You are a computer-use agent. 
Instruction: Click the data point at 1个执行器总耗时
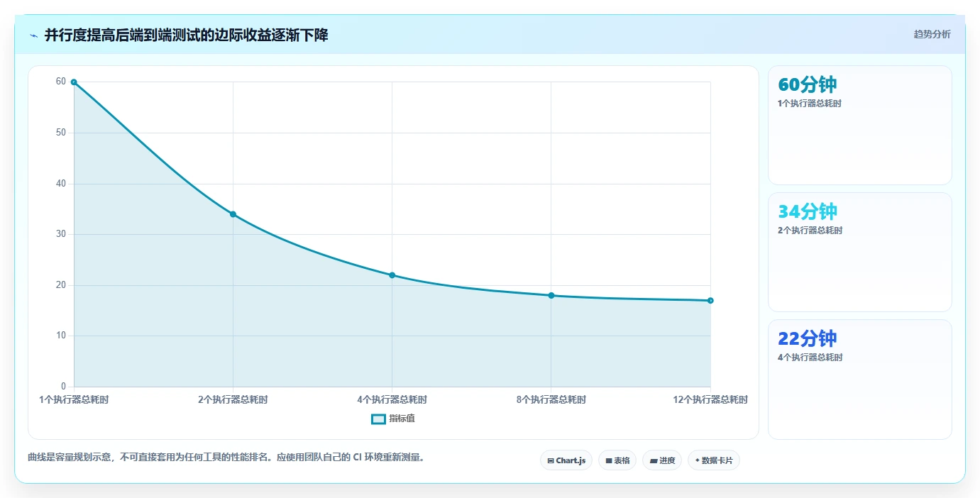pyautogui.click(x=74, y=82)
